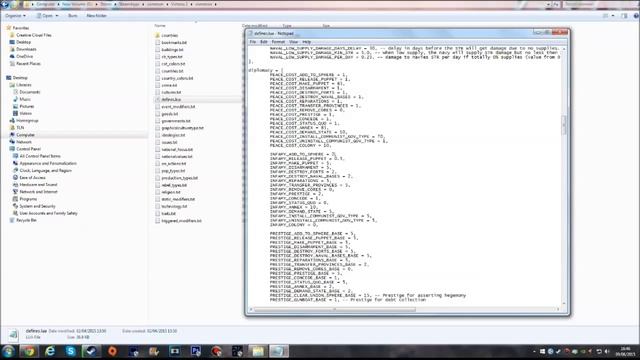640x360 pixels.
Task: Click New folder in Explorer toolbar
Action: tap(96, 16)
